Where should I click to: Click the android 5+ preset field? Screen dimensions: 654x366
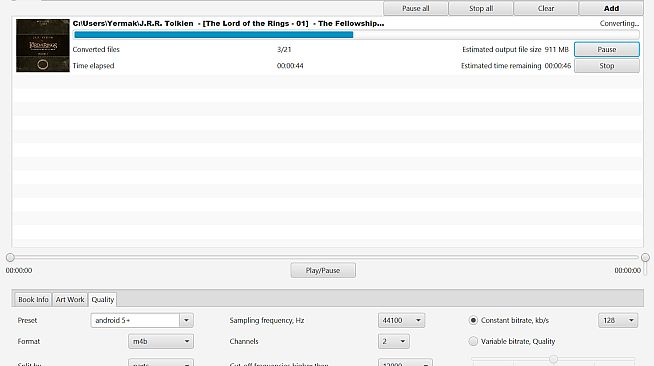pos(135,320)
